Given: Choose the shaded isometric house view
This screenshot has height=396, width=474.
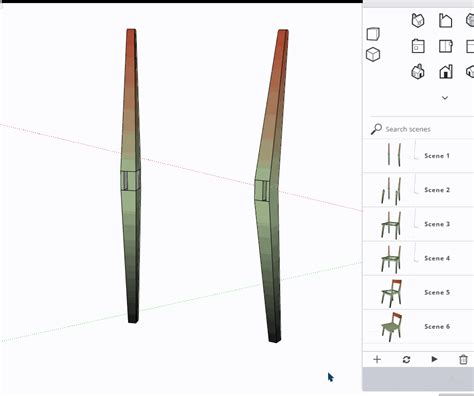Looking at the screenshot, I should tap(418, 72).
